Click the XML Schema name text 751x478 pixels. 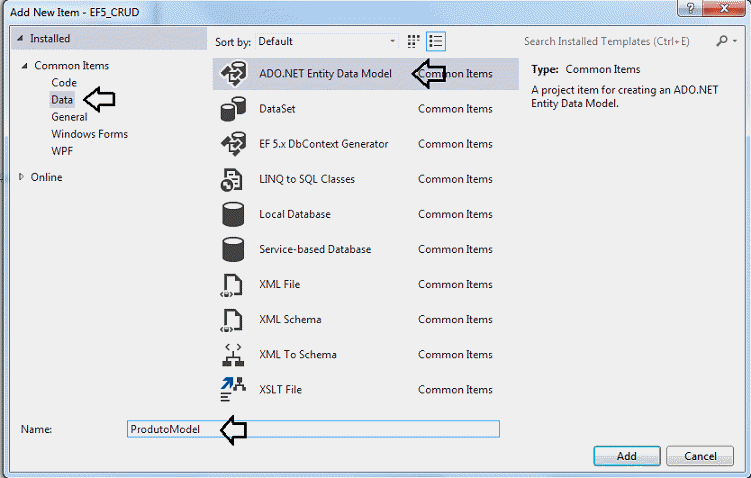[x=290, y=319]
